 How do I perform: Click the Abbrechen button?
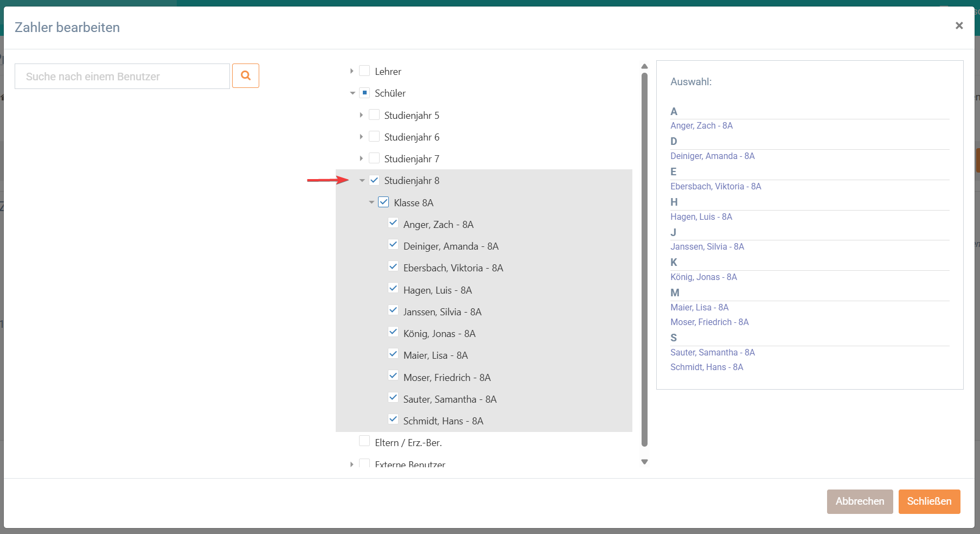coord(860,501)
